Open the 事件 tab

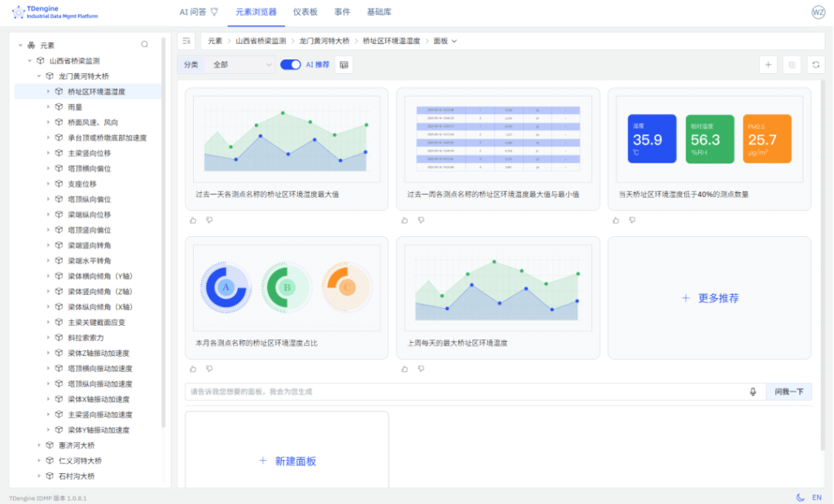342,11
